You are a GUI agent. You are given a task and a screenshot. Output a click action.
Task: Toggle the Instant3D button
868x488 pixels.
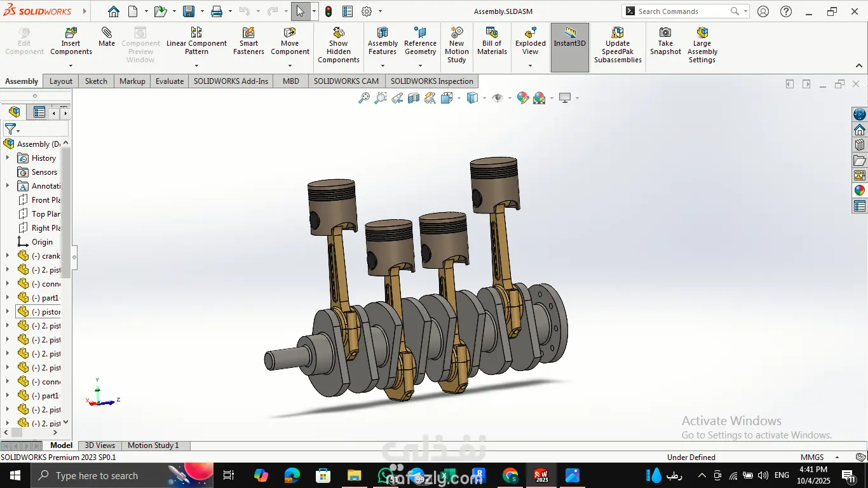coord(569,37)
